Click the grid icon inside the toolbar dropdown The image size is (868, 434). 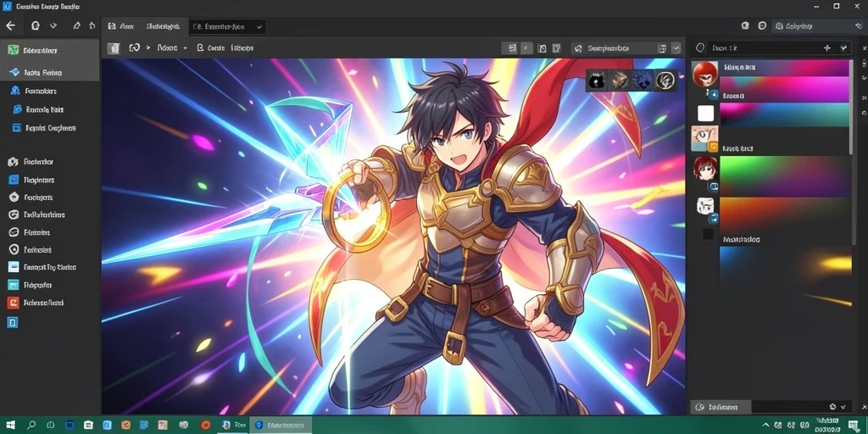(661, 48)
